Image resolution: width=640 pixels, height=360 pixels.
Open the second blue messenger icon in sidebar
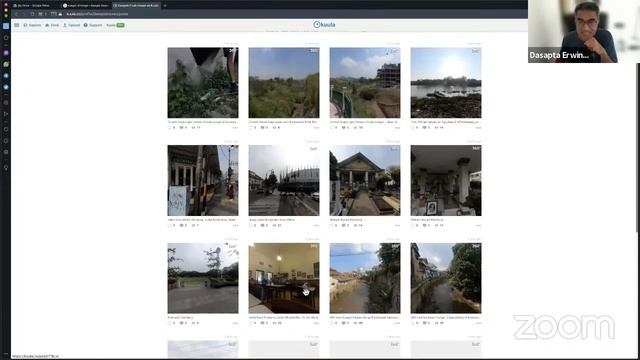coord(6,87)
